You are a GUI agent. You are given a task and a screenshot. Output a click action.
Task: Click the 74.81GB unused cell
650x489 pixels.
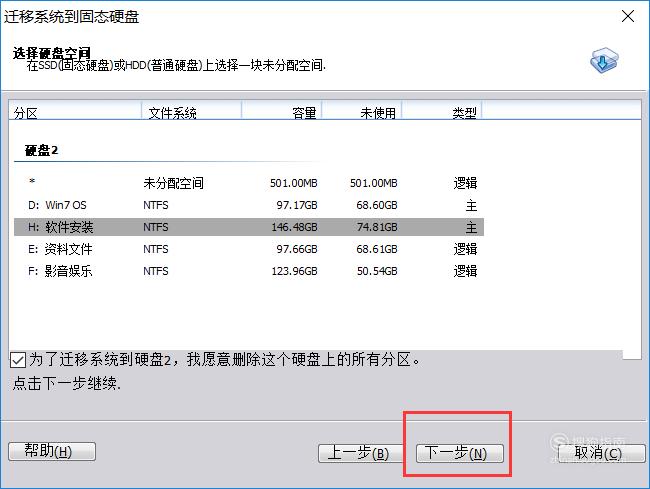click(377, 227)
